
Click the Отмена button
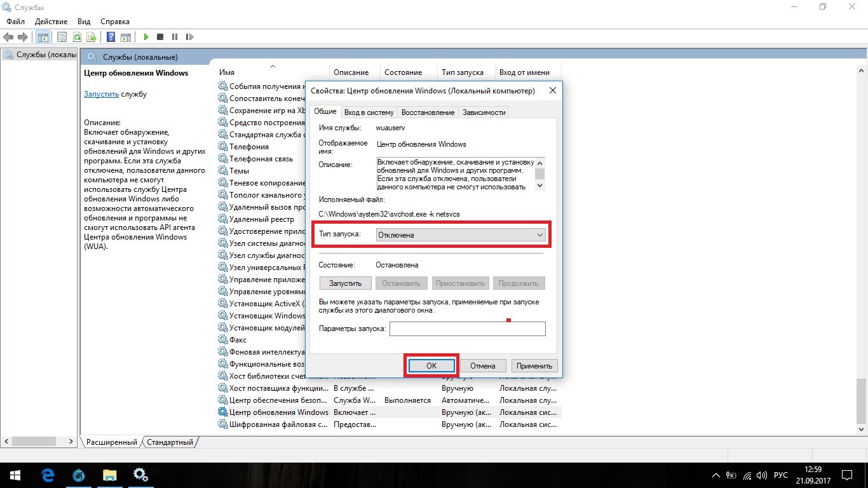tap(483, 365)
